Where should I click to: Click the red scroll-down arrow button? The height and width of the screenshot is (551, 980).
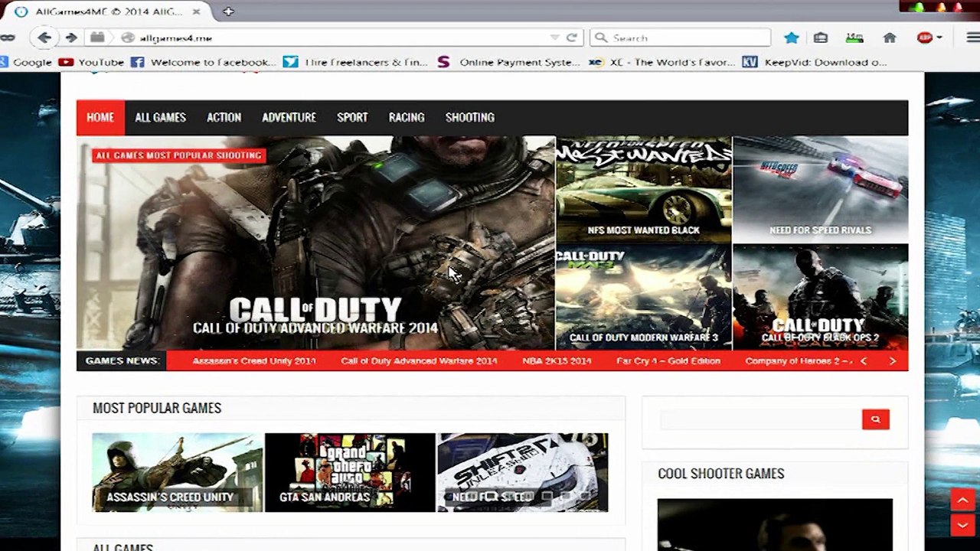pyautogui.click(x=962, y=525)
